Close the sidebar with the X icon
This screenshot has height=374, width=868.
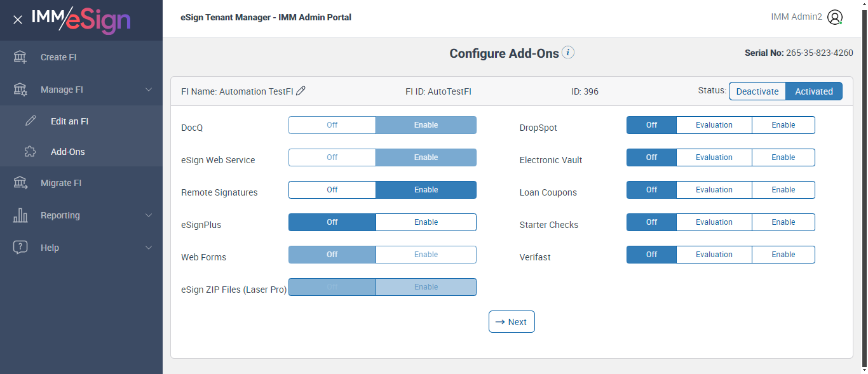(x=18, y=20)
